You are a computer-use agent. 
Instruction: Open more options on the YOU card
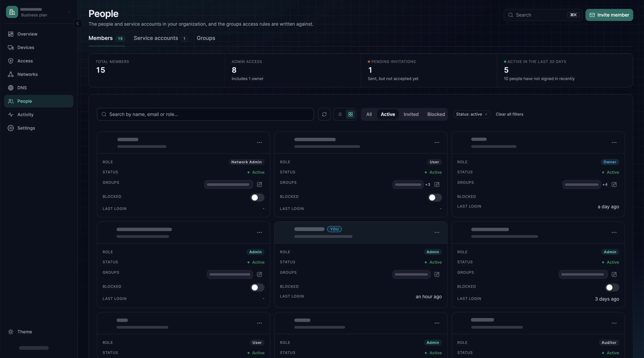(437, 232)
